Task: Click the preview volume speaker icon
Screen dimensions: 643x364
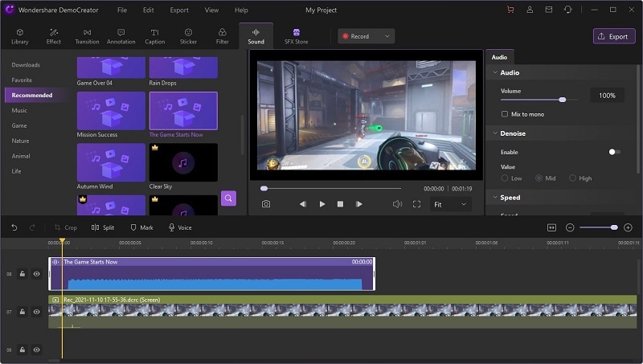Action: pyautogui.click(x=397, y=204)
